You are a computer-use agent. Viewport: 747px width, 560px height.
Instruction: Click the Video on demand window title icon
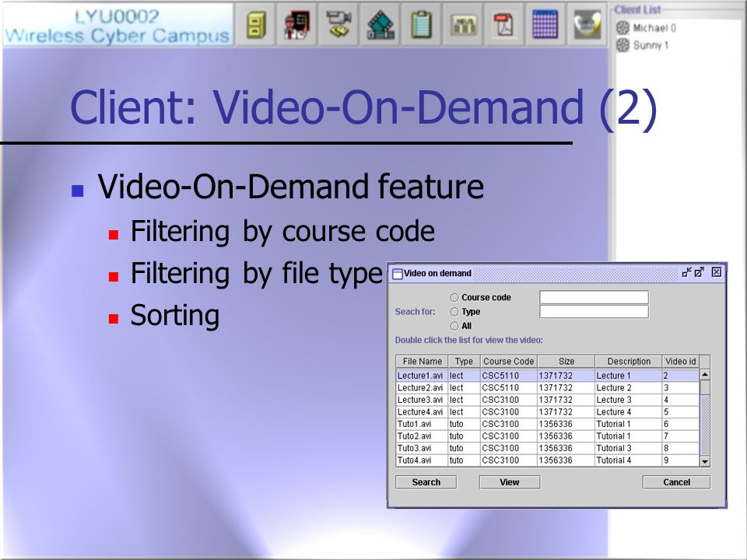[398, 273]
